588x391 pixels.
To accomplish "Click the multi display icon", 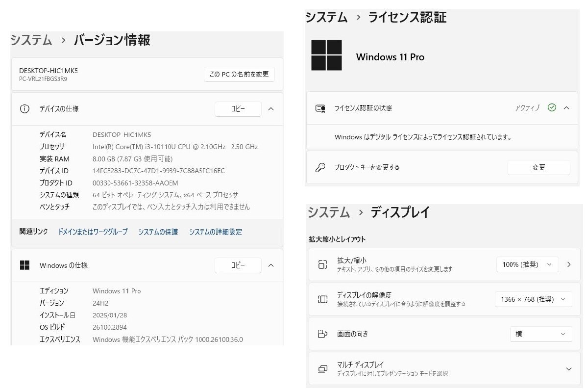I will (x=322, y=368).
